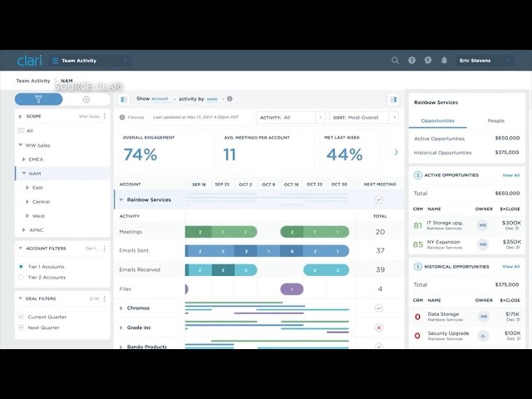Select the West region item

[x=38, y=216]
